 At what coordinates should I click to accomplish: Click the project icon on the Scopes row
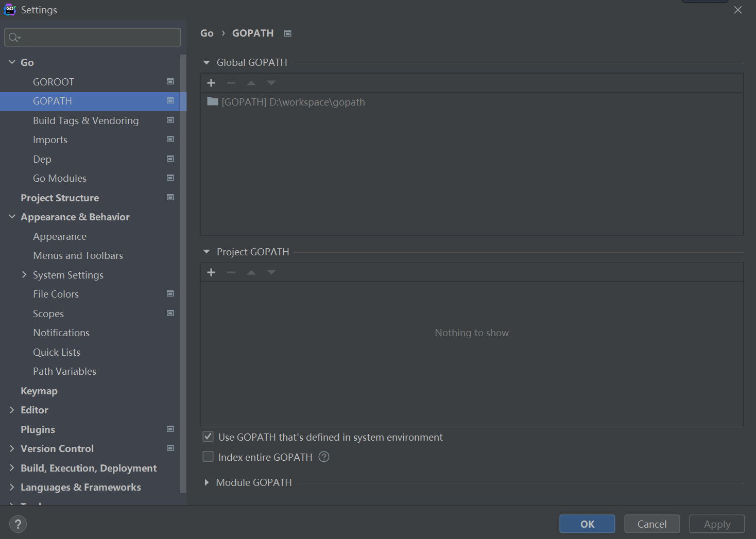click(170, 313)
